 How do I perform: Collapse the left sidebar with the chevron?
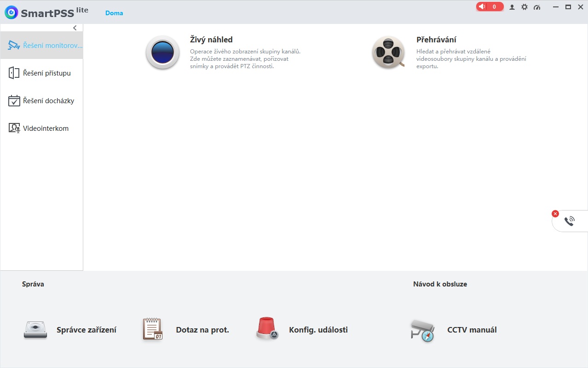pyautogui.click(x=75, y=28)
